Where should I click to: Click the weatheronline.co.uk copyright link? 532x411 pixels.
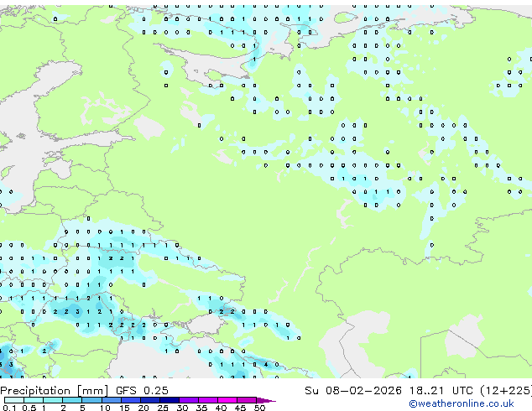(x=461, y=403)
